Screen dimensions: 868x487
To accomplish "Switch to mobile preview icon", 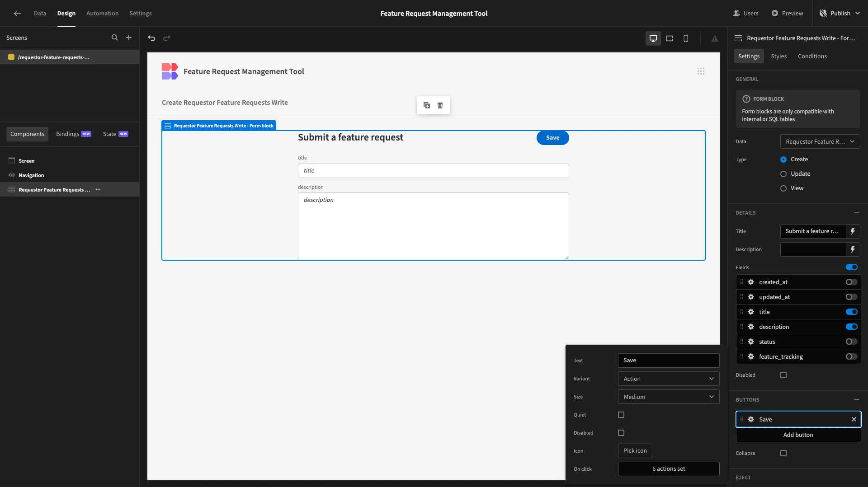I will pos(686,38).
